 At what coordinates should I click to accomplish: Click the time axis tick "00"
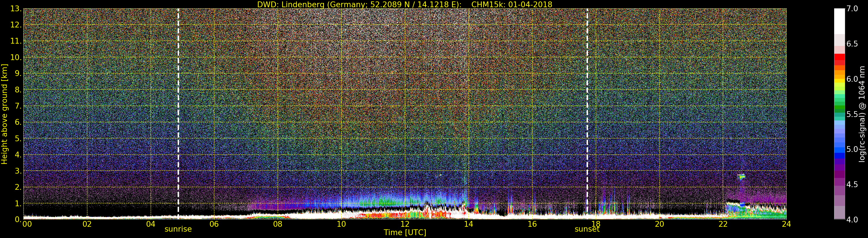pos(27,224)
